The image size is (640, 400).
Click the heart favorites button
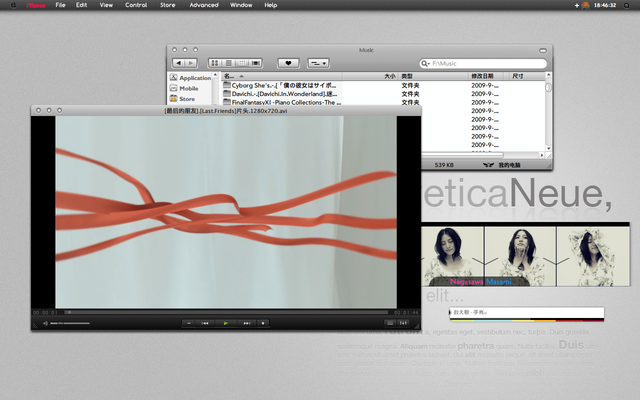tap(288, 63)
